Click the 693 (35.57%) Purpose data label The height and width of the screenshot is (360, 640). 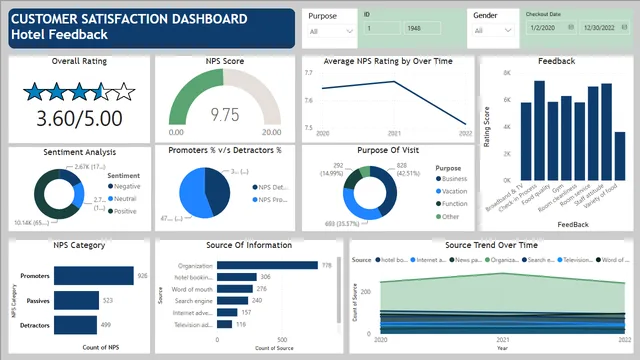342,224
